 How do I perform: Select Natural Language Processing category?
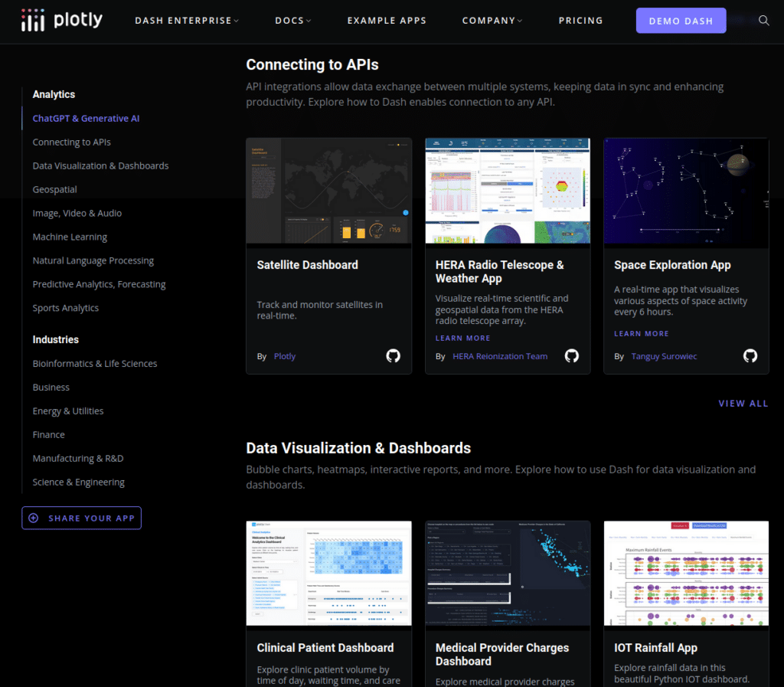tap(93, 260)
